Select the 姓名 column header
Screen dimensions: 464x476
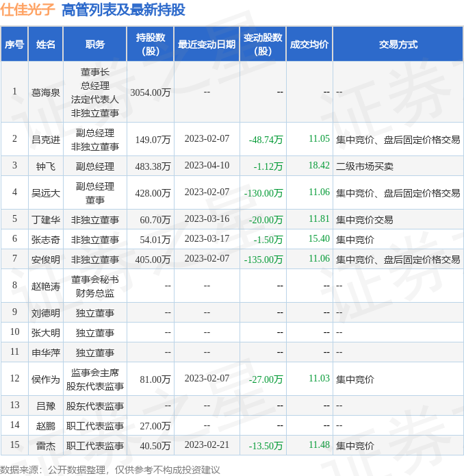45,45
